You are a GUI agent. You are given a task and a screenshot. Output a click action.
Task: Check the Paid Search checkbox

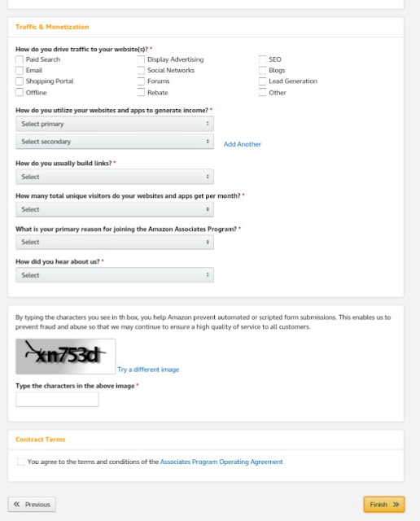point(20,59)
